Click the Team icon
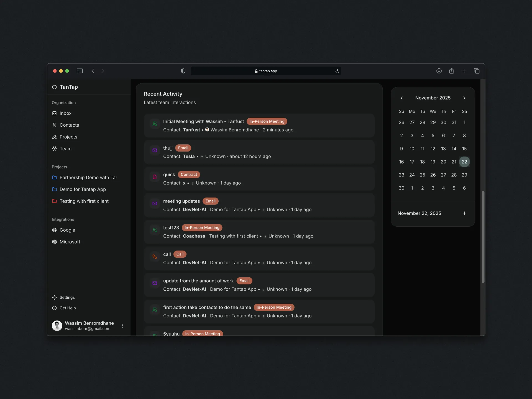The image size is (532, 399). [x=54, y=149]
